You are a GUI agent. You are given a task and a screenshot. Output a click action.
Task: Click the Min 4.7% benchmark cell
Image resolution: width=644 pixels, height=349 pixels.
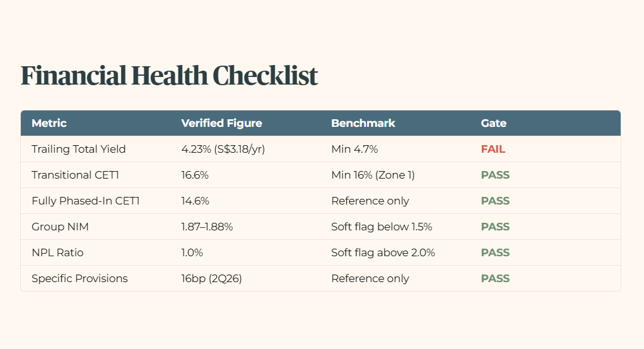click(354, 149)
